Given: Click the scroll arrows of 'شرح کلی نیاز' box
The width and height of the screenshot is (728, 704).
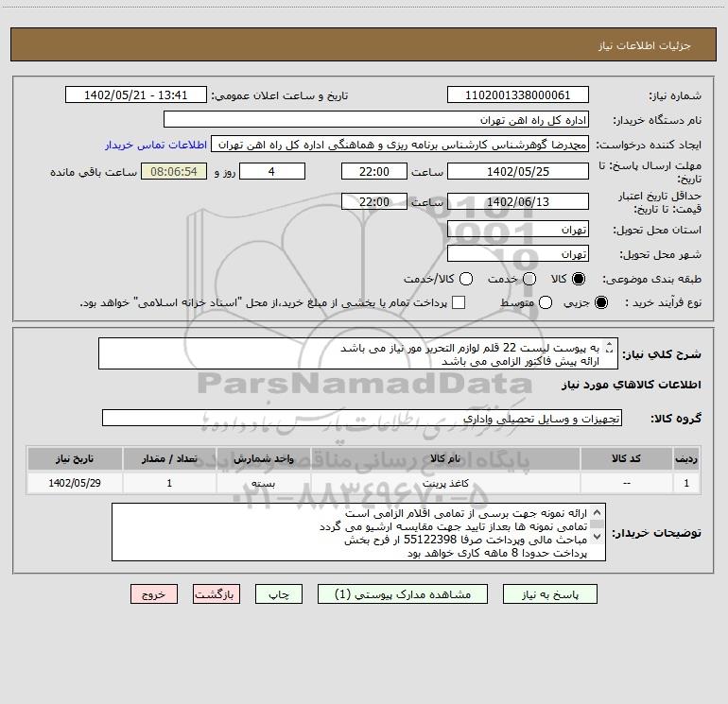Looking at the screenshot, I should coord(610,347).
